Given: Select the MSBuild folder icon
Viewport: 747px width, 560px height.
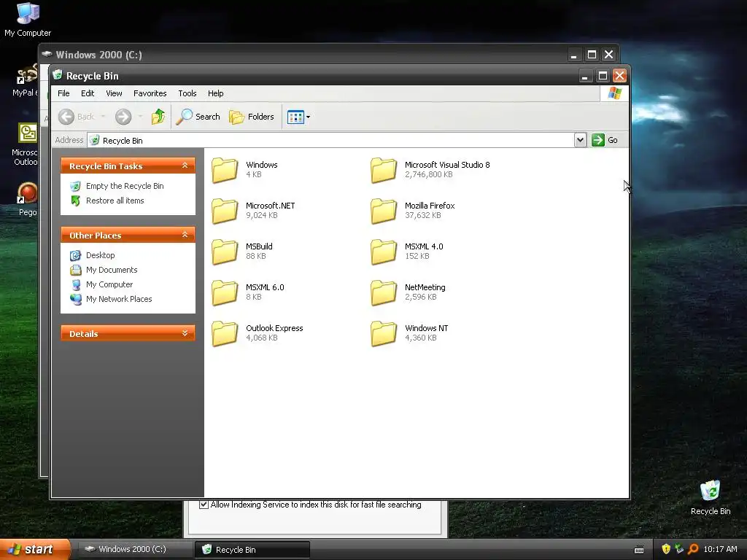Looking at the screenshot, I should (225, 252).
